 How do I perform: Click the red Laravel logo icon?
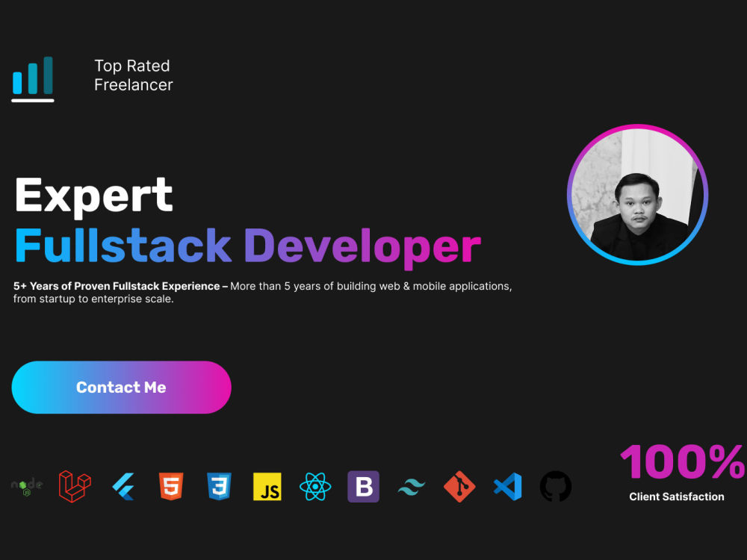(x=75, y=486)
